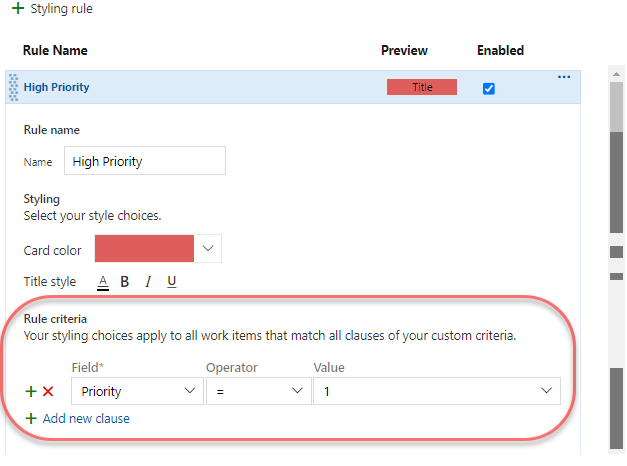Toggle italic title style
Image resolution: width=627 pixels, height=466 pixels.
click(148, 282)
